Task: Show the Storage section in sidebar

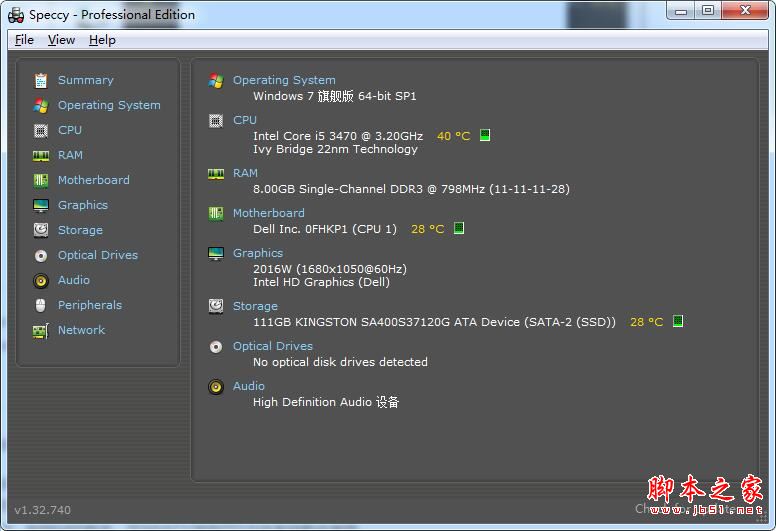Action: click(80, 230)
